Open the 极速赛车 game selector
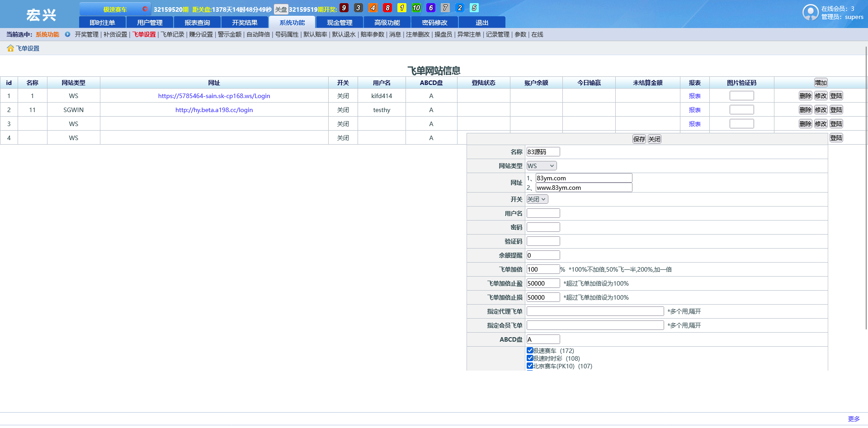Image resolution: width=868 pixels, height=428 pixels. click(x=115, y=9)
